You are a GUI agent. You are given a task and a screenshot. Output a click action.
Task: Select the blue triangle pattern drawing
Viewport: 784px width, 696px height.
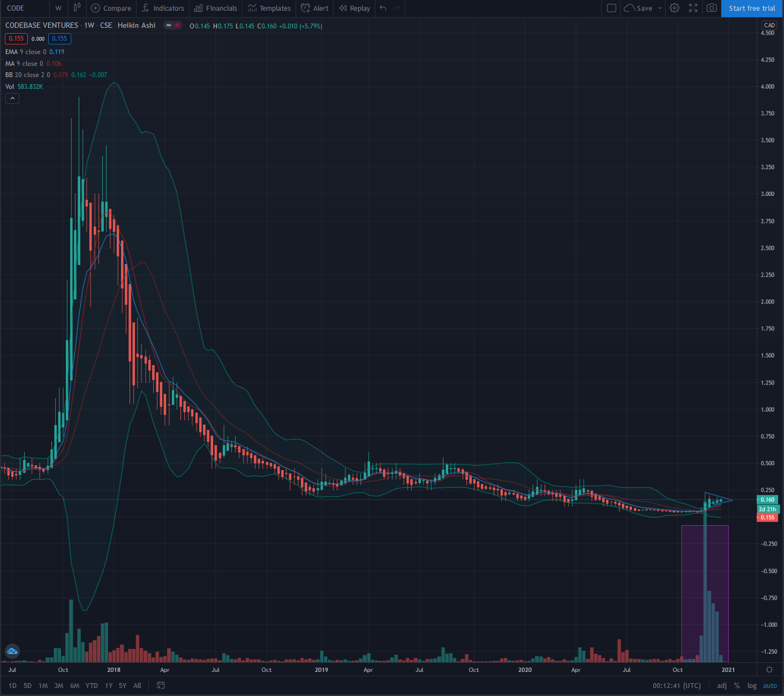point(718,500)
